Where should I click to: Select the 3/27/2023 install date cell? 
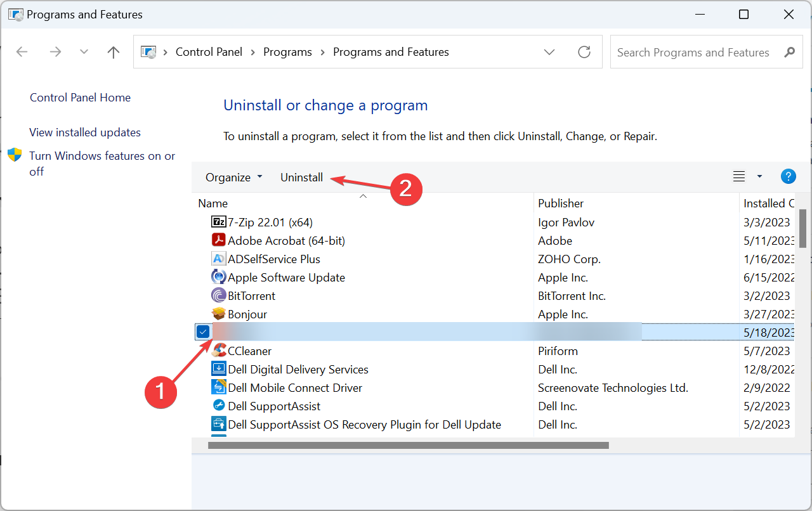coord(768,314)
